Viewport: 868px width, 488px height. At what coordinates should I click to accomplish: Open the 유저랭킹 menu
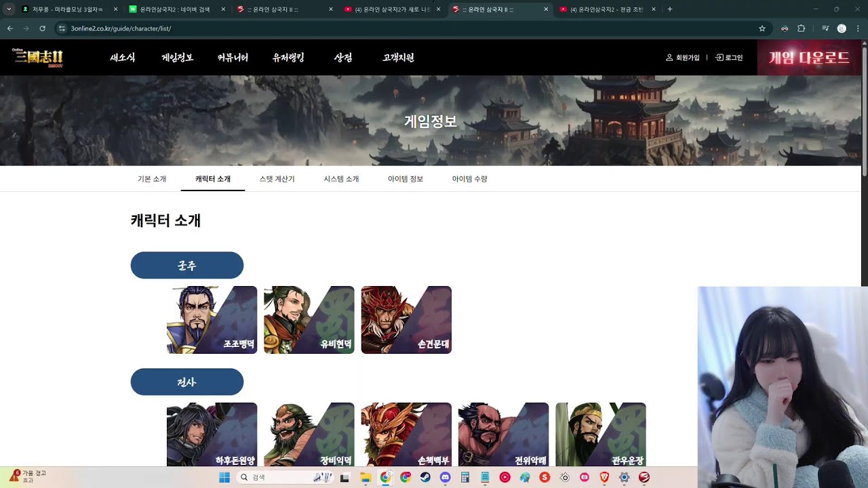(x=288, y=58)
